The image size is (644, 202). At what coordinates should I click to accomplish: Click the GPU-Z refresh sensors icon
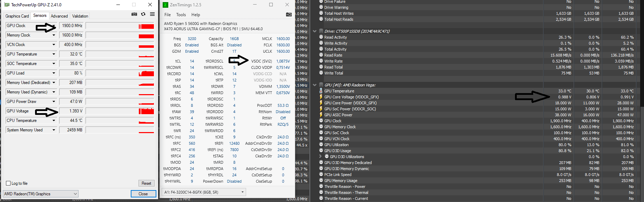(x=143, y=14)
